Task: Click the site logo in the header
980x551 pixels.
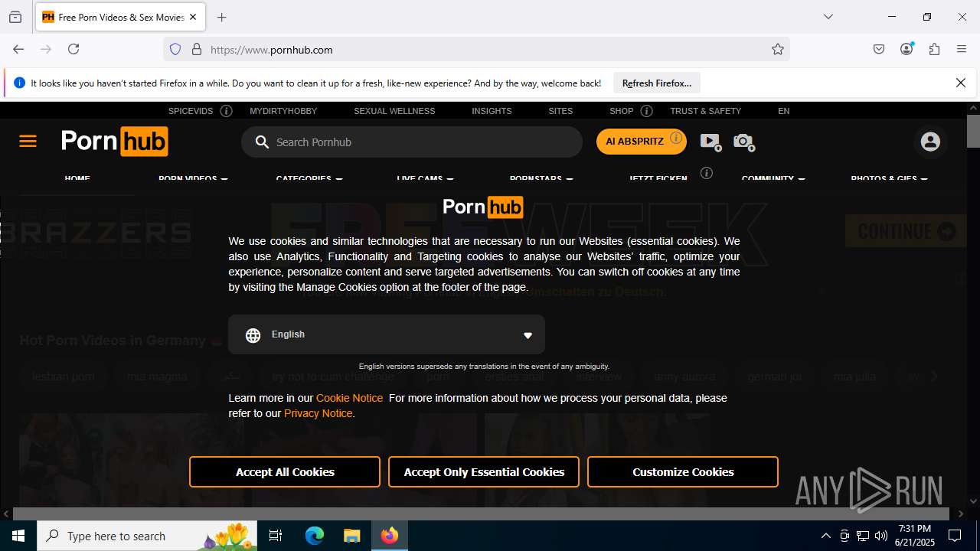Action: pos(114,142)
